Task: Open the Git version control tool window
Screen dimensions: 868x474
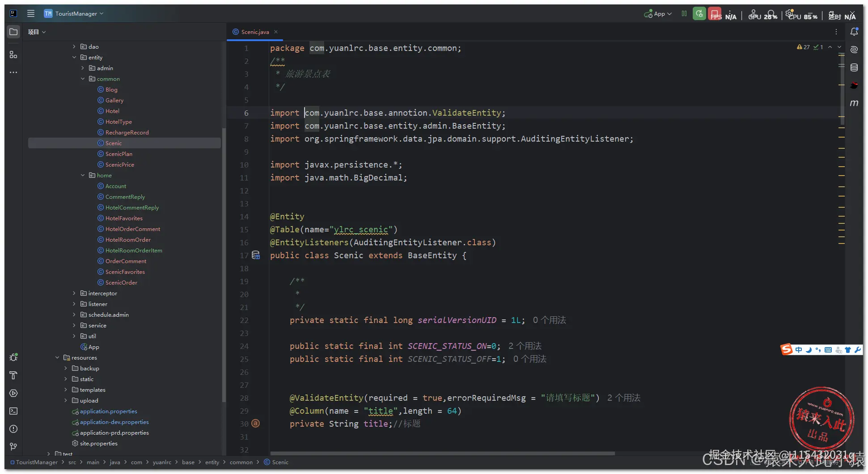Action: pos(13,446)
